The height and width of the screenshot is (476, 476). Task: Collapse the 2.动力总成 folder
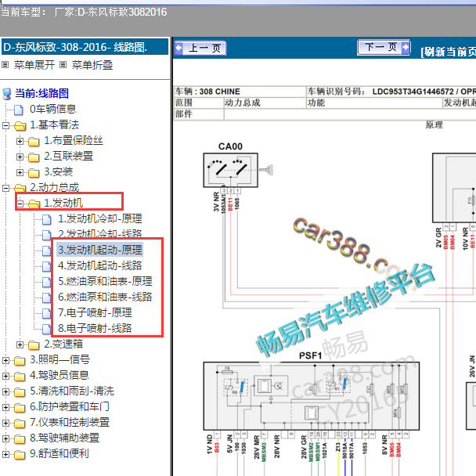(x=5, y=188)
